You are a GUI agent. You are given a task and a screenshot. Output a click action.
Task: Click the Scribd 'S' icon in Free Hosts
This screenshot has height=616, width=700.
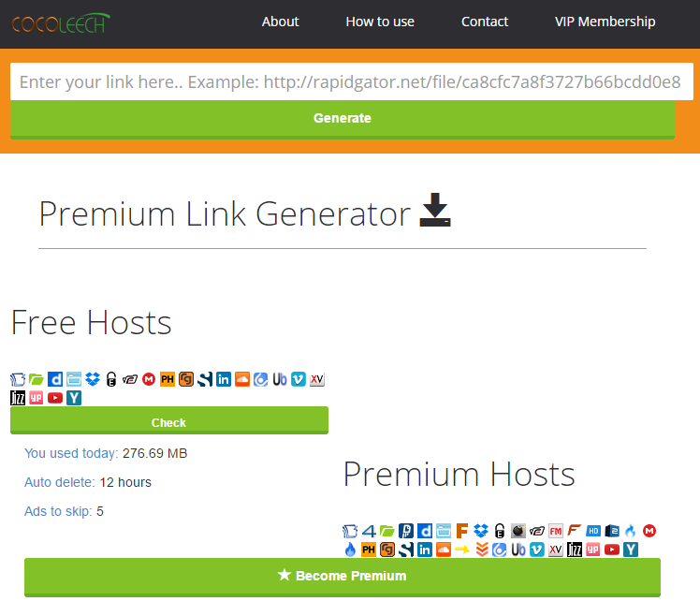tap(205, 379)
